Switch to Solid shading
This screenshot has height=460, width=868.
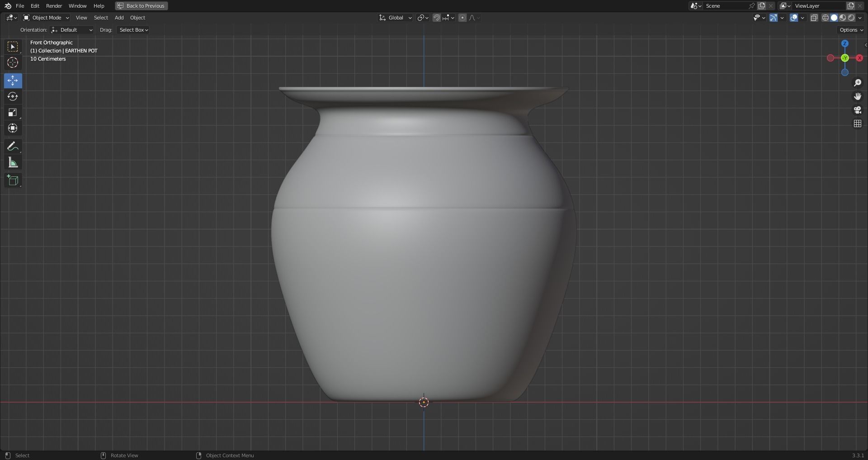pos(834,18)
